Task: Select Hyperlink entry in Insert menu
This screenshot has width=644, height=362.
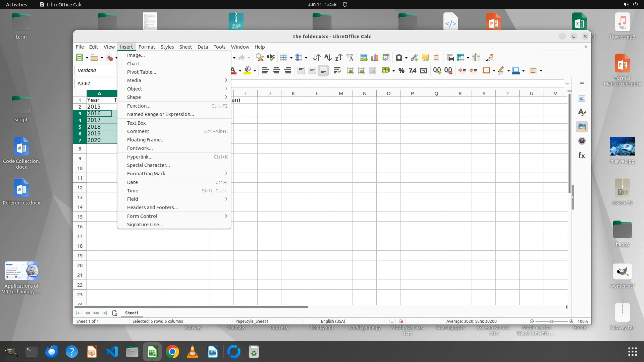Action: (140, 157)
